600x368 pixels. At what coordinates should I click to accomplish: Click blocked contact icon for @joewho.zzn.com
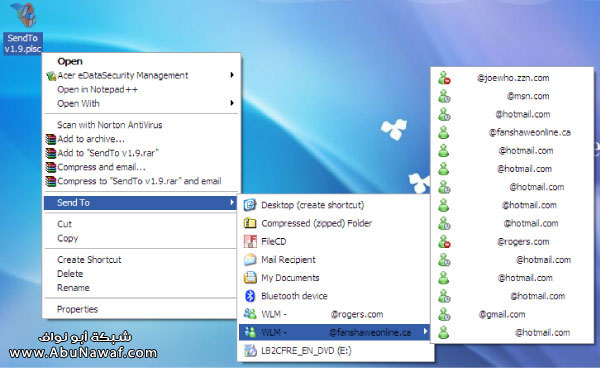[x=444, y=78]
